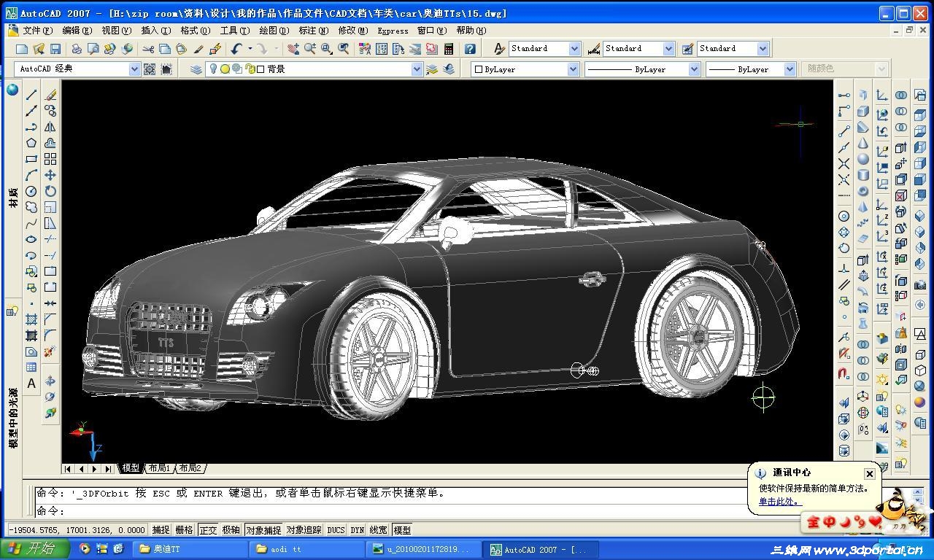Enable 栅格 grid display toggle

(x=185, y=530)
